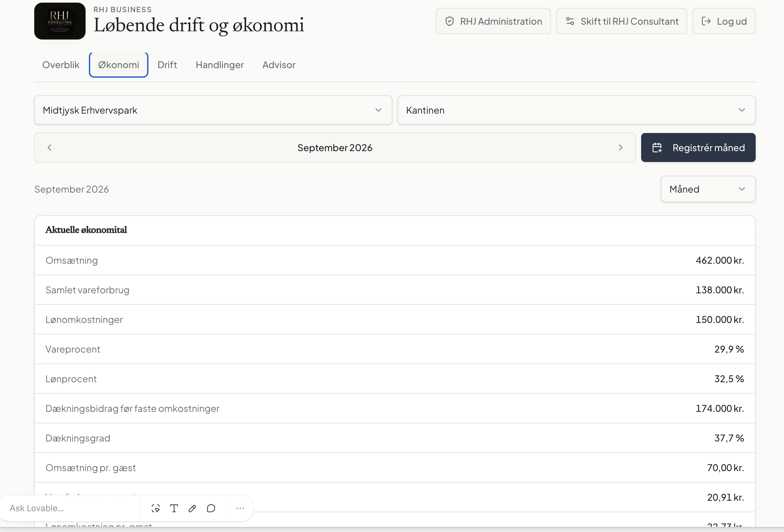Go to the previous month with left chevron
This screenshot has width=784, height=532.
[x=50, y=147]
